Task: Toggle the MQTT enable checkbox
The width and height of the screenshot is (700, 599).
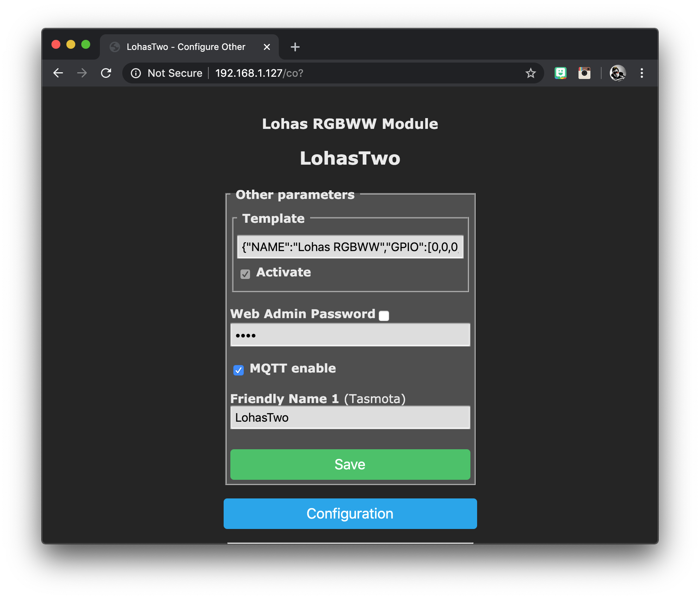Action: [239, 370]
